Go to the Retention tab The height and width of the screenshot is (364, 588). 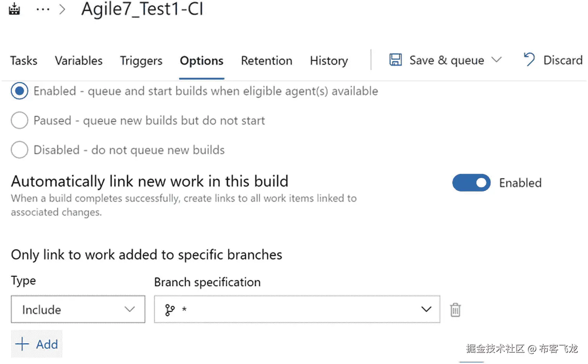point(266,61)
